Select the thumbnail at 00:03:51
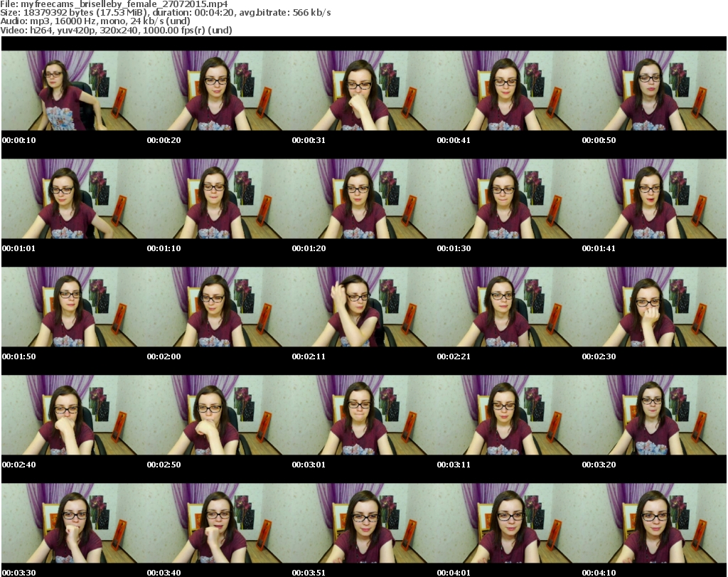 [363, 523]
